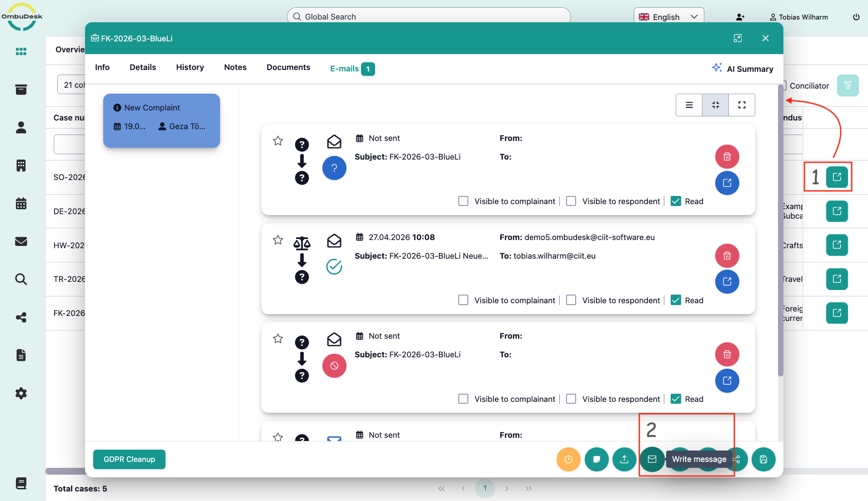The width and height of the screenshot is (868, 501).
Task: Click the orange clock button in footer
Action: pos(568,459)
